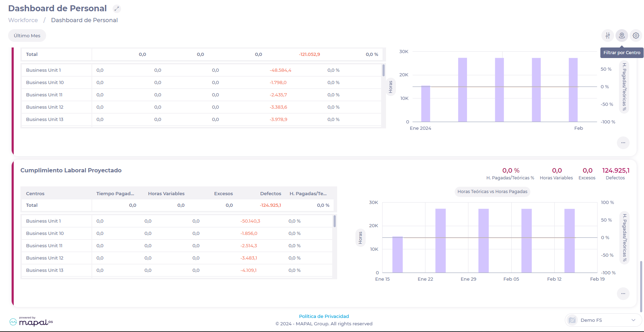Viewport: 644px width, 332px height.
Task: Open the filters sliders icon
Action: coord(608,36)
